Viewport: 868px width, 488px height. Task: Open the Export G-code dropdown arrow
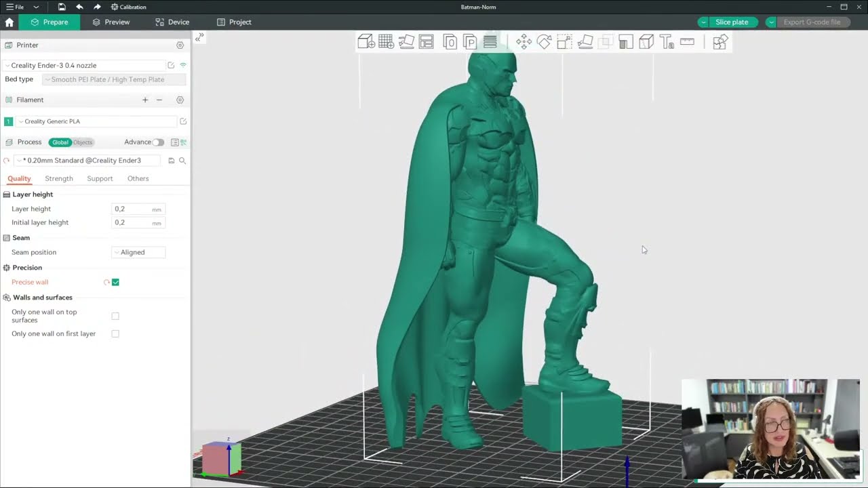771,22
